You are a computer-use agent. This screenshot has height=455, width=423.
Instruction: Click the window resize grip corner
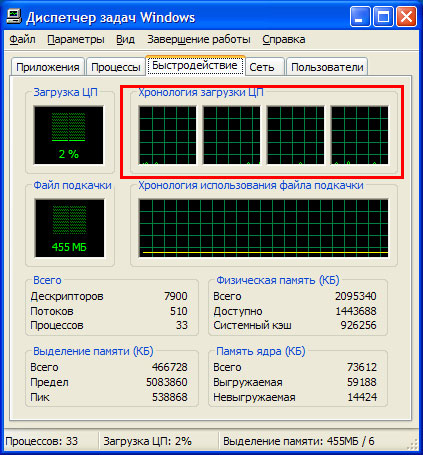(413, 444)
